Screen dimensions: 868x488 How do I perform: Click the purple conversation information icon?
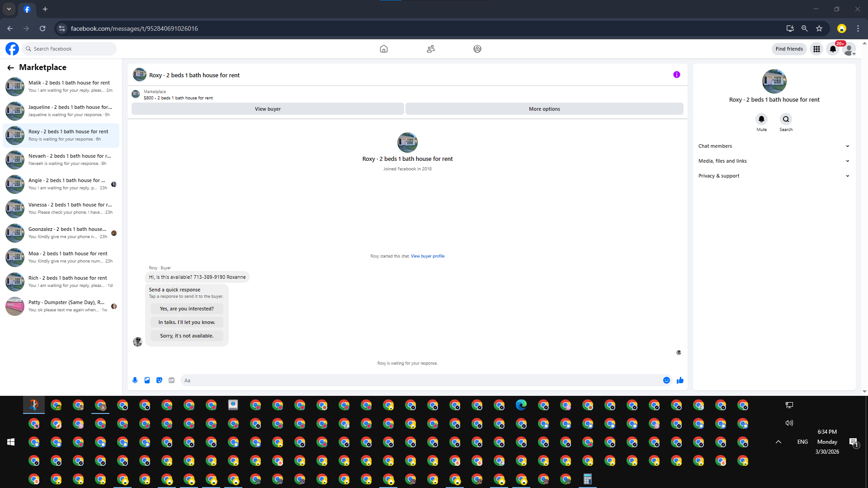[676, 75]
